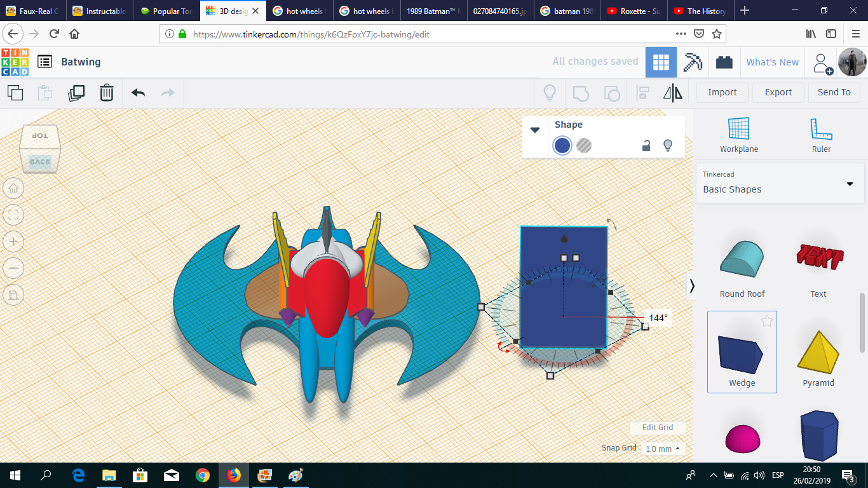Image resolution: width=868 pixels, height=488 pixels.
Task: Zoom in using the sidebar plus icon
Action: 13,241
